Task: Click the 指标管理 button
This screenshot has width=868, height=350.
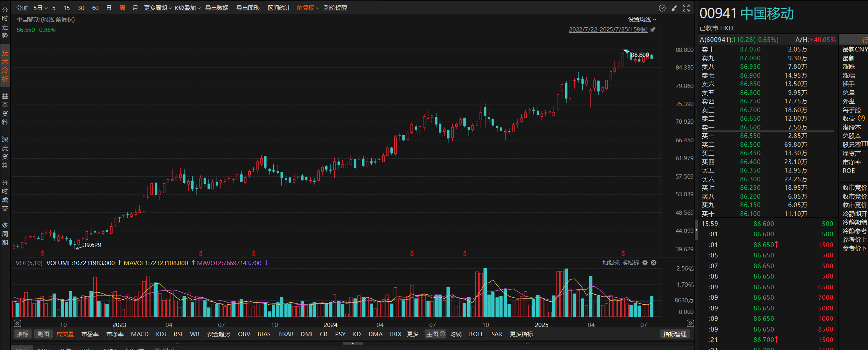Action: [x=675, y=334]
